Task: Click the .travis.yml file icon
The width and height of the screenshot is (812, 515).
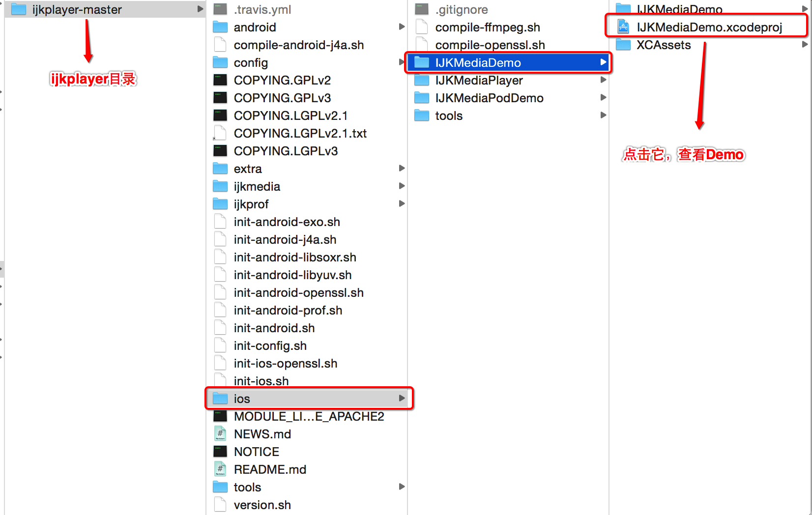Action: tap(220, 9)
